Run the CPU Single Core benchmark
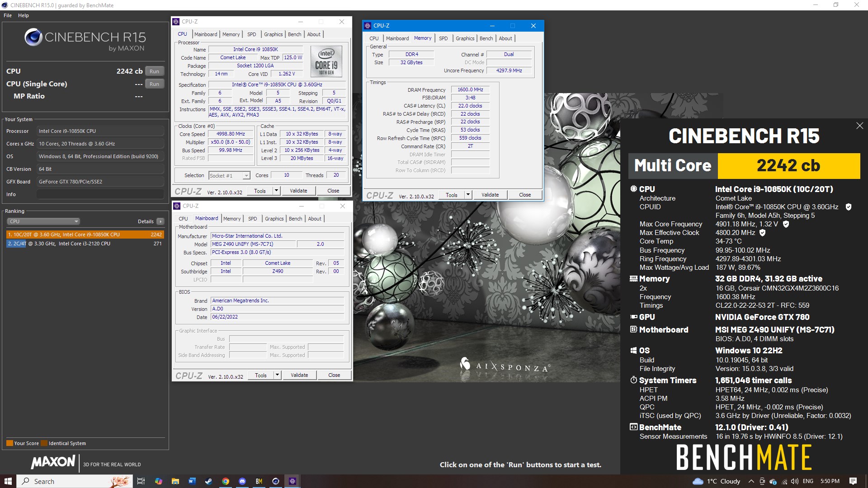868x488 pixels. (154, 84)
